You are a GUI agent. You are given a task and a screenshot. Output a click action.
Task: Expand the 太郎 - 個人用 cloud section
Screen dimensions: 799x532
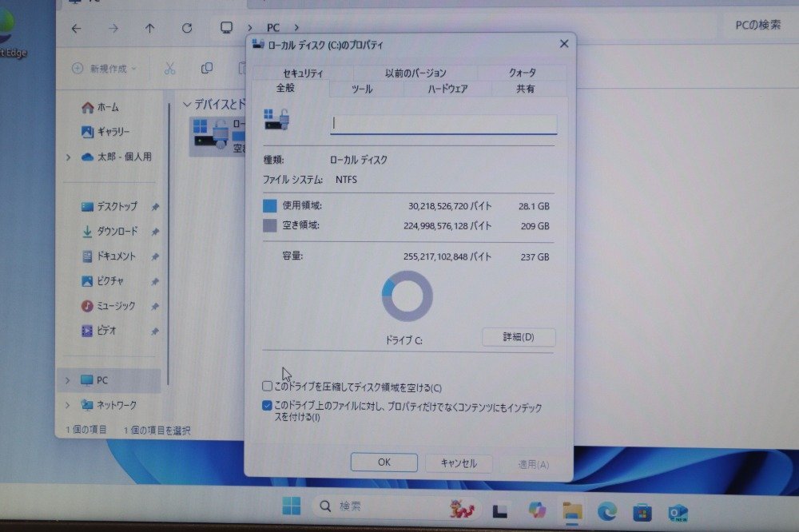[x=67, y=157]
